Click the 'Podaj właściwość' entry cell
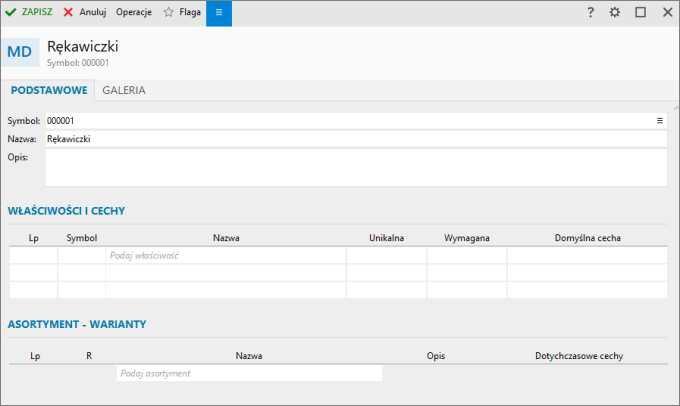This screenshot has width=680, height=406. 225,256
